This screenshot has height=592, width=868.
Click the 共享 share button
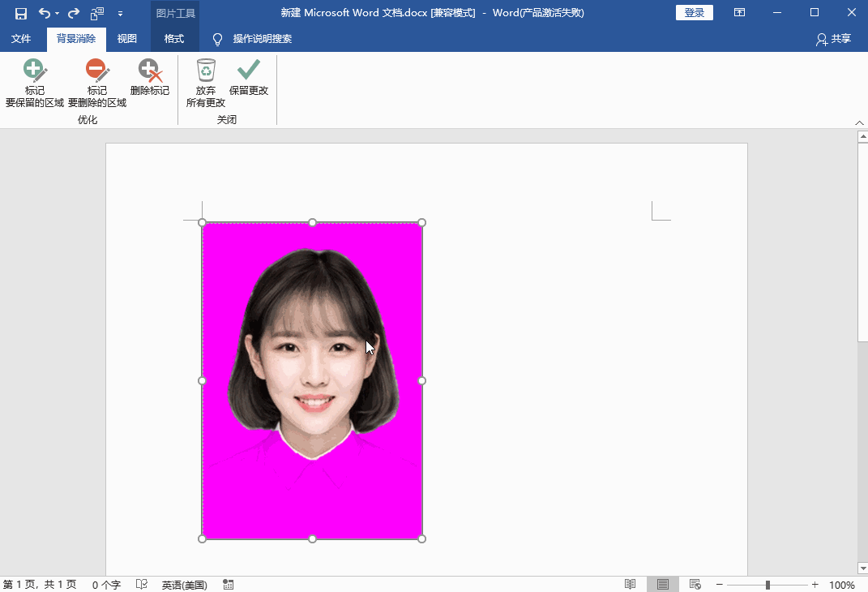[x=833, y=39]
